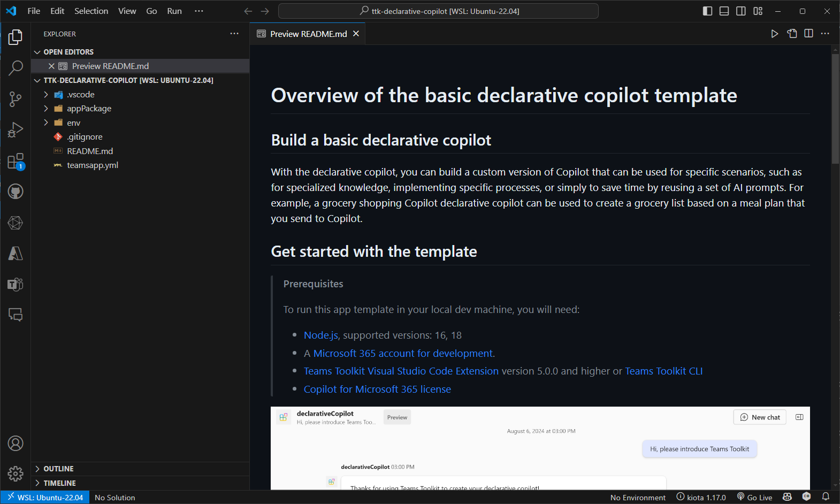Open the Search view in activity bar
840x504 pixels.
16,68
